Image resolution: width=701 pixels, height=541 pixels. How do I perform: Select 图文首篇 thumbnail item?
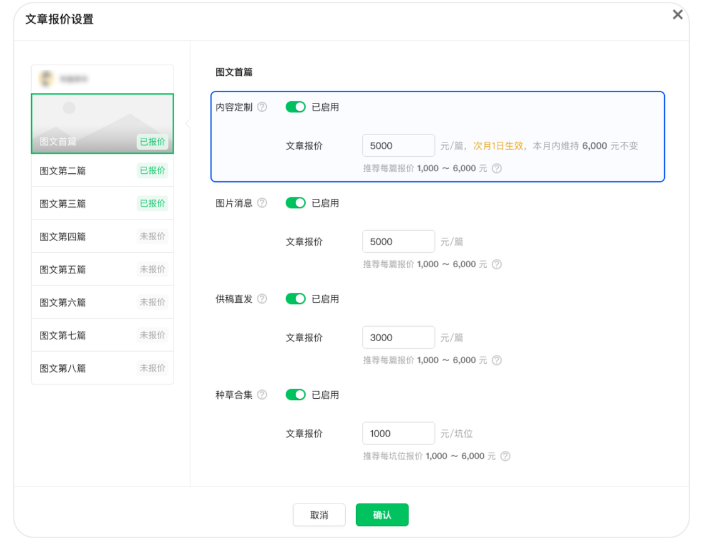102,123
